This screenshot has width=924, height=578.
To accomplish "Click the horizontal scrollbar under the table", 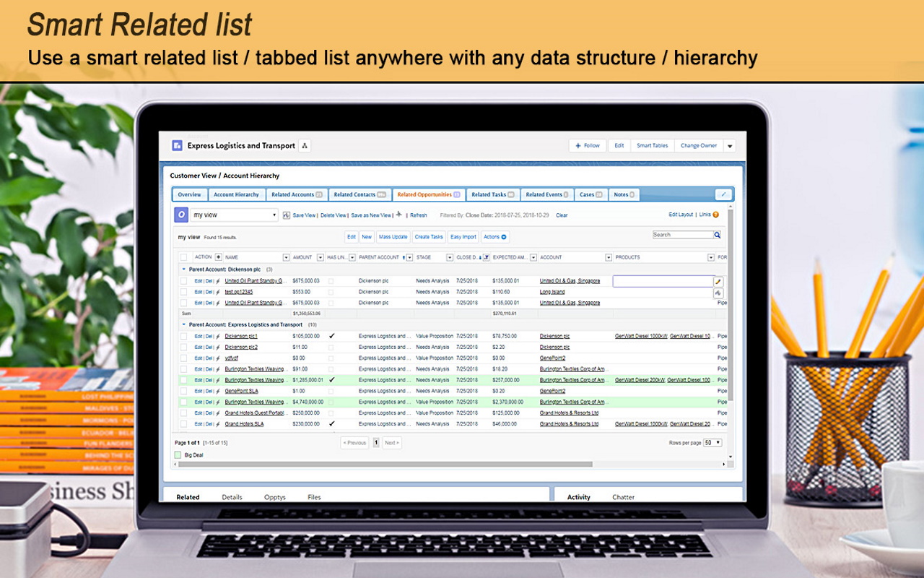I will [385, 464].
